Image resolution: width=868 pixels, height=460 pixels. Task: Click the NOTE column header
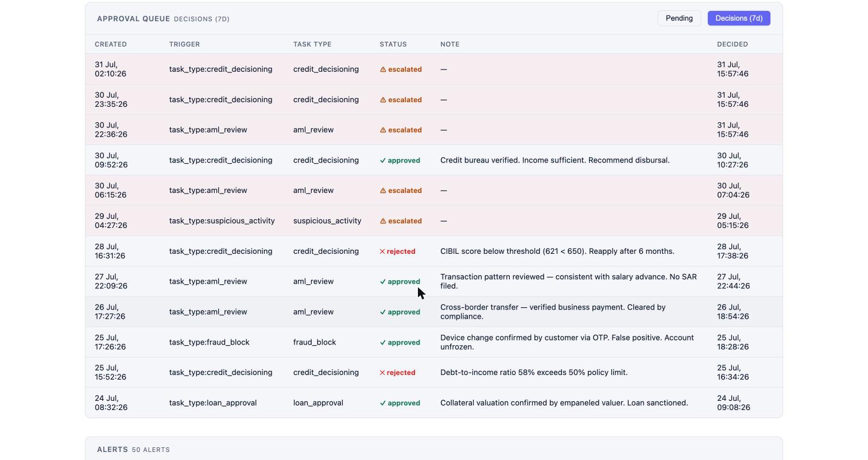point(449,44)
